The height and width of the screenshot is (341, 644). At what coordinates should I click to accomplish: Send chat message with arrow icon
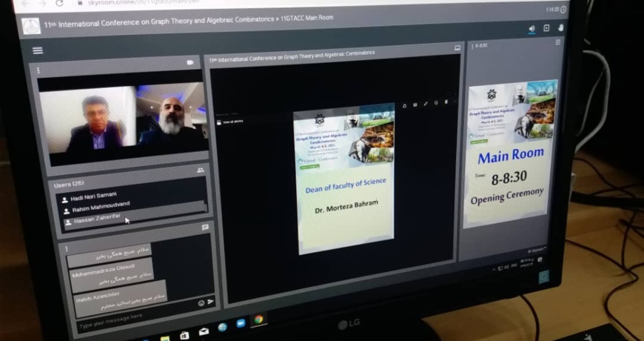211,302
